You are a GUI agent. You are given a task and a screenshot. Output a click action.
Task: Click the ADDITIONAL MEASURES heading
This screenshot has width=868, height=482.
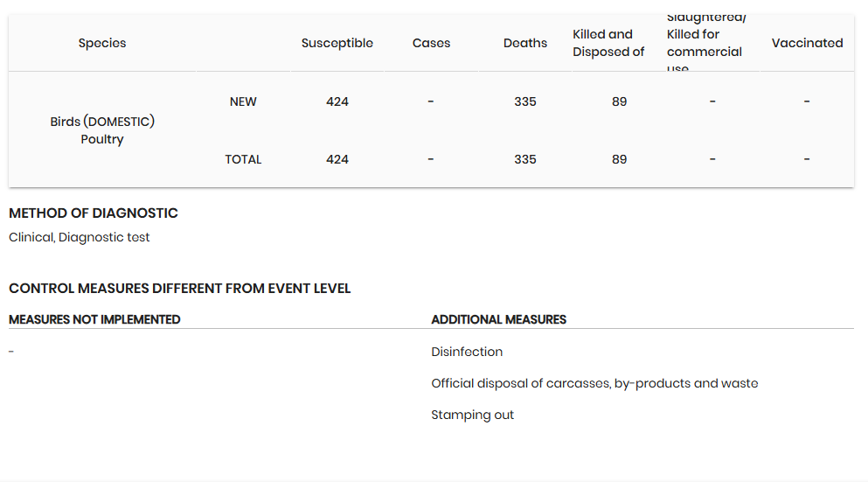pos(499,319)
